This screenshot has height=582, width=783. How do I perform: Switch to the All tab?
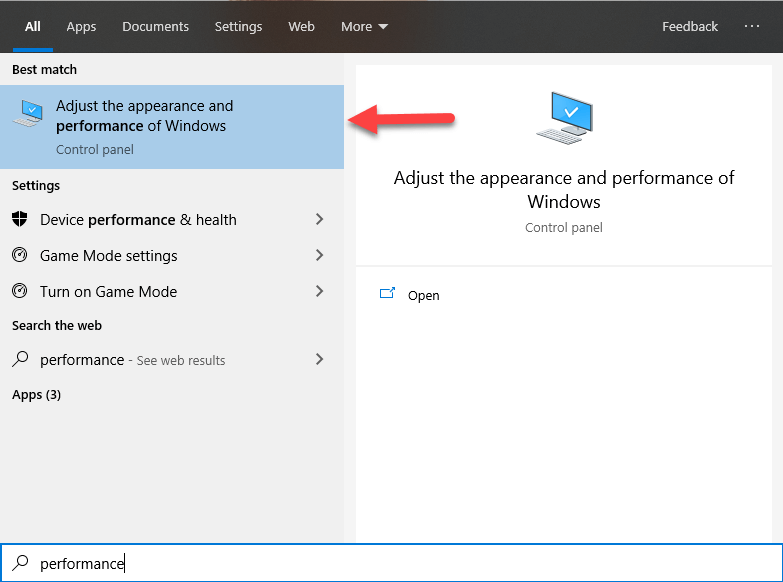32,26
